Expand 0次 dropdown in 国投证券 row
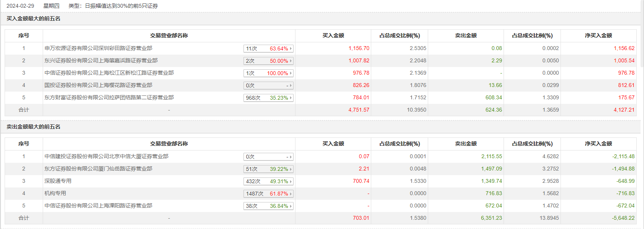644x229 pixels. (x=269, y=85)
